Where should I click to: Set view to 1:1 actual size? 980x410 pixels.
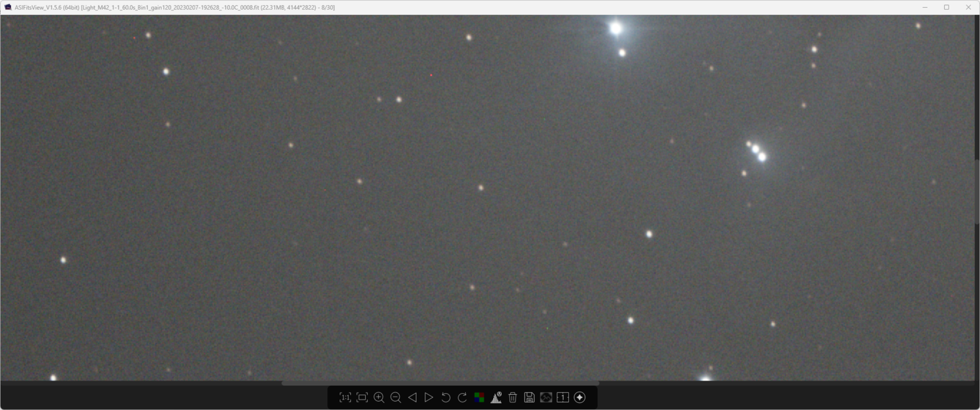345,398
